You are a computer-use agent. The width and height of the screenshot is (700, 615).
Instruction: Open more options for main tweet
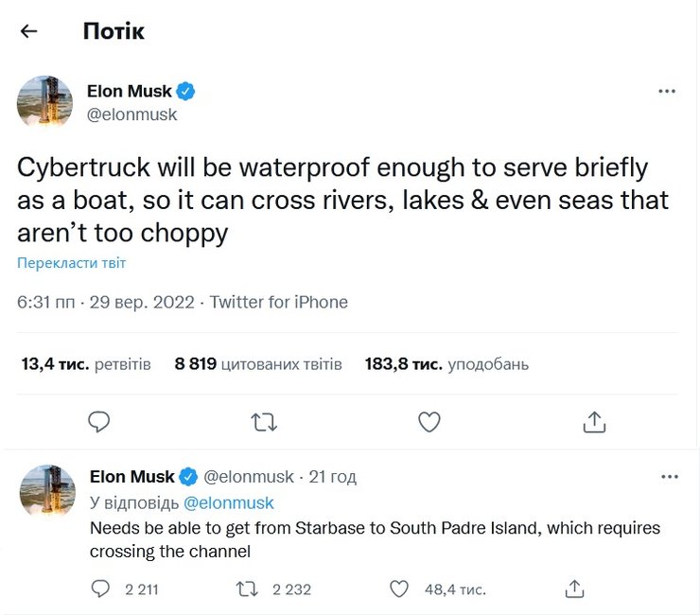(x=667, y=92)
